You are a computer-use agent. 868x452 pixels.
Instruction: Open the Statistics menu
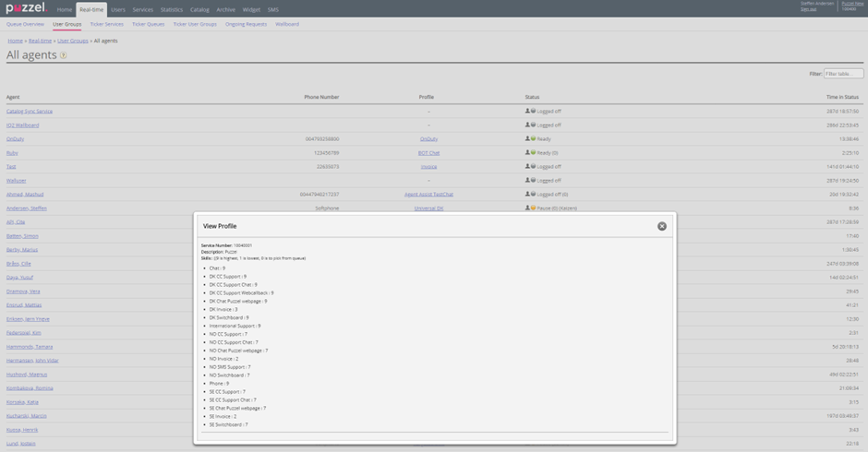click(172, 9)
